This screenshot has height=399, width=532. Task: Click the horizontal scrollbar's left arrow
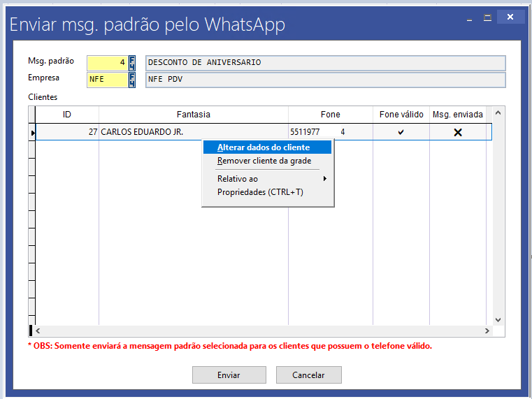38,331
